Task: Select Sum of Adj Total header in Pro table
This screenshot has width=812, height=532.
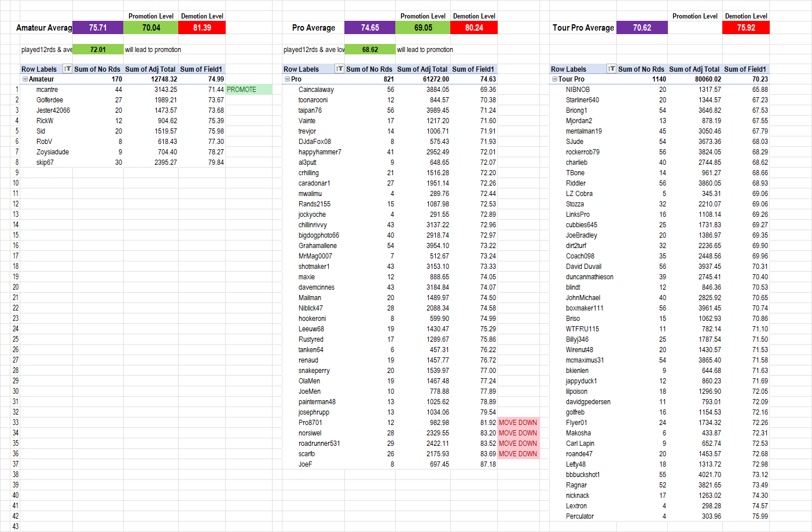Action: click(x=422, y=69)
